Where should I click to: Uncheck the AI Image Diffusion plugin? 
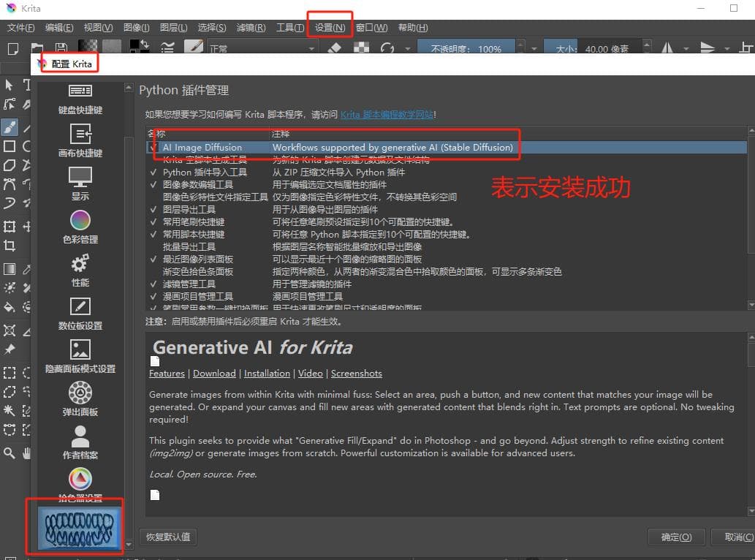tap(153, 148)
